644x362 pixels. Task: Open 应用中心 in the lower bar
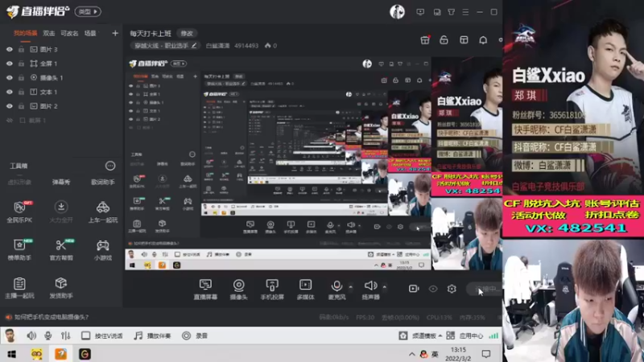(x=465, y=335)
